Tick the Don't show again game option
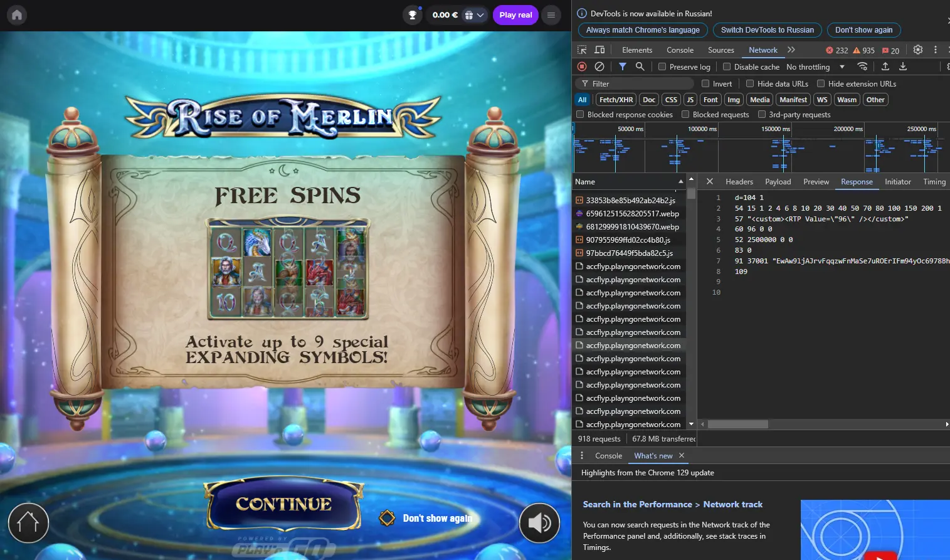Viewport: 950px width, 560px height. (x=387, y=518)
